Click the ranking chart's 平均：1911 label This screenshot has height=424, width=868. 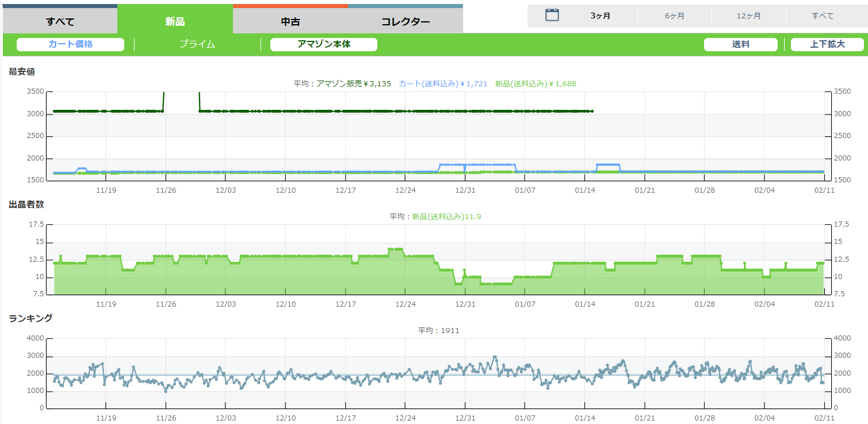click(438, 330)
